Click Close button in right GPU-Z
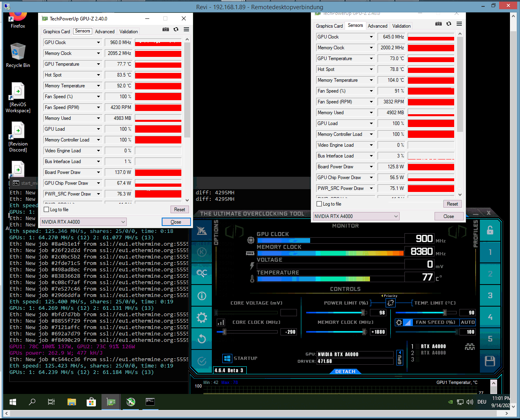 pyautogui.click(x=449, y=216)
